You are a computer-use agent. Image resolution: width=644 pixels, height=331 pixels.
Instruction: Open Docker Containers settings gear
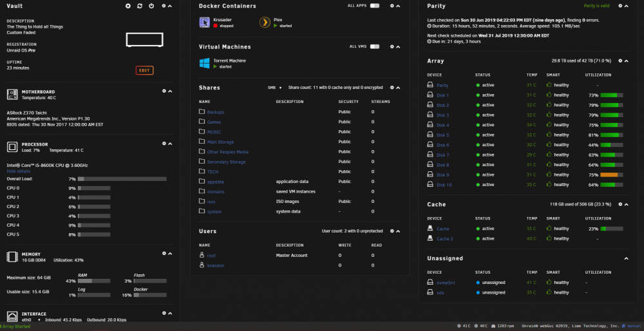[392, 6]
